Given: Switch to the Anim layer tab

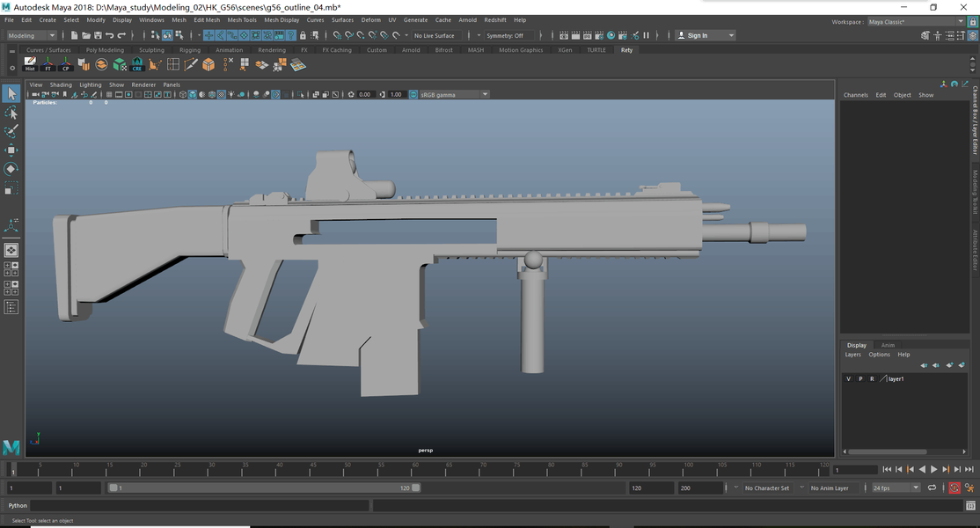Looking at the screenshot, I should pyautogui.click(x=888, y=345).
